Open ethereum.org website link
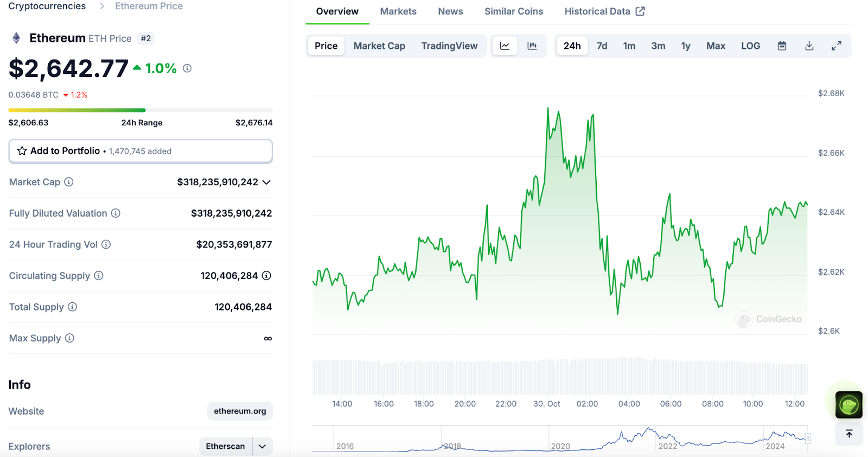868x457 pixels. (x=240, y=411)
